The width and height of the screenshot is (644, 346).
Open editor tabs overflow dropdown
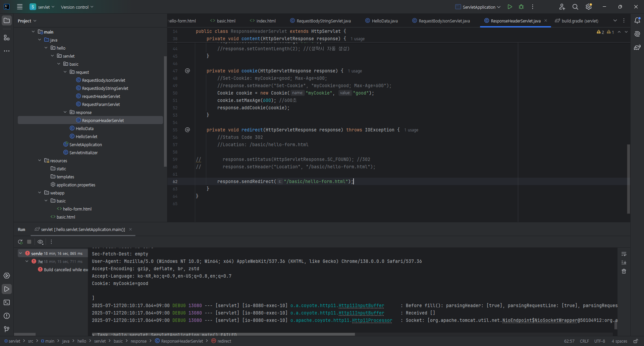(x=615, y=21)
